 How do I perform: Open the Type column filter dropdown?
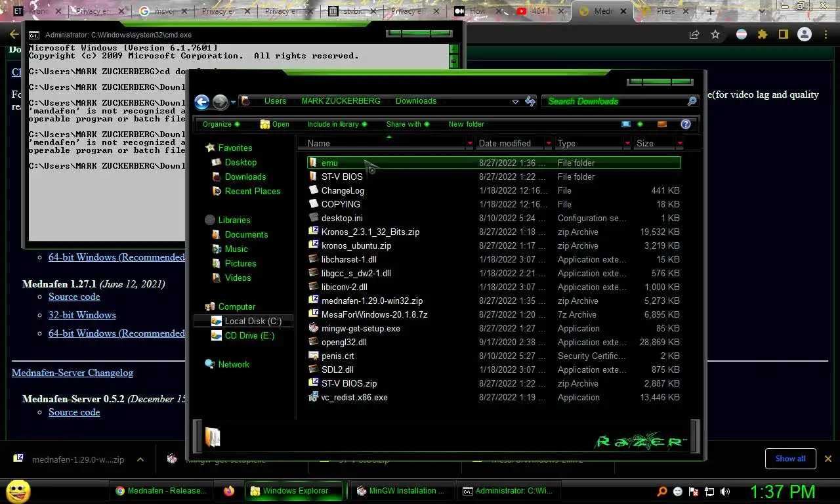click(627, 143)
